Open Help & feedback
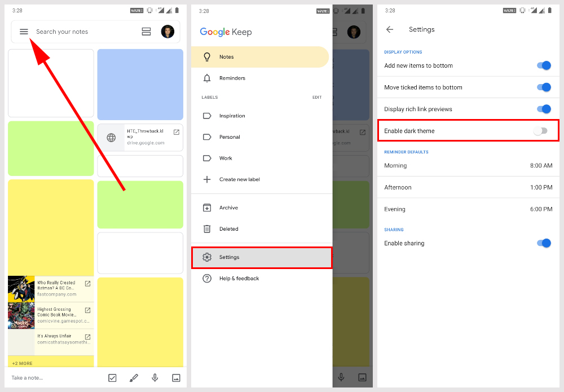 pyautogui.click(x=262, y=279)
